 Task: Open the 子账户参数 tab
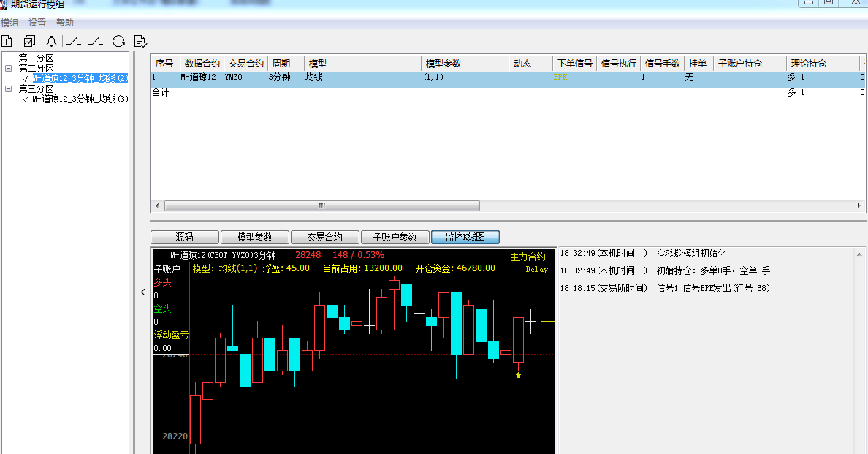point(395,237)
